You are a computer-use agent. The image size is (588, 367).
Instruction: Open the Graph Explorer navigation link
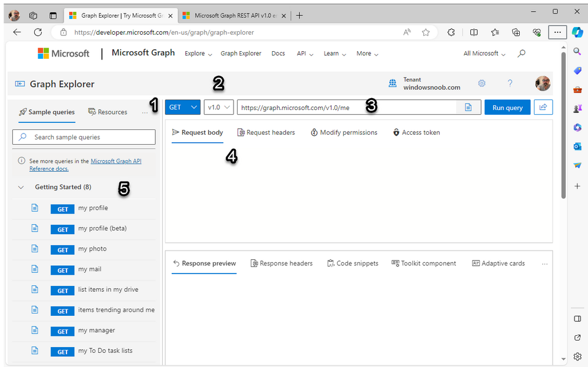click(x=240, y=54)
